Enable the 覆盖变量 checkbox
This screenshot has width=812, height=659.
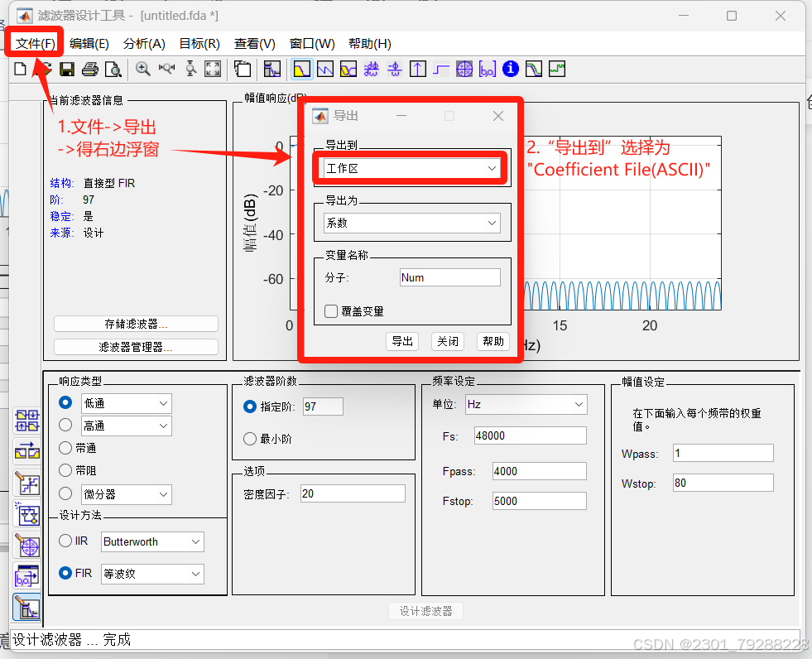[x=331, y=311]
